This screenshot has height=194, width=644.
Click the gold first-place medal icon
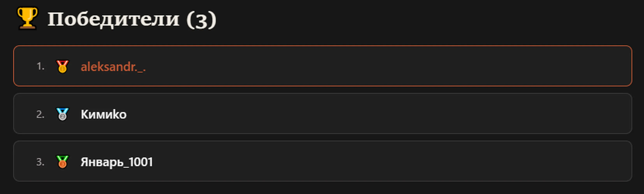62,67
